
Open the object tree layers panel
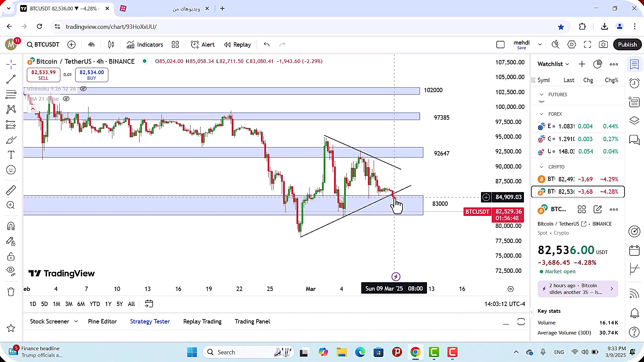pyautogui.click(x=634, y=120)
